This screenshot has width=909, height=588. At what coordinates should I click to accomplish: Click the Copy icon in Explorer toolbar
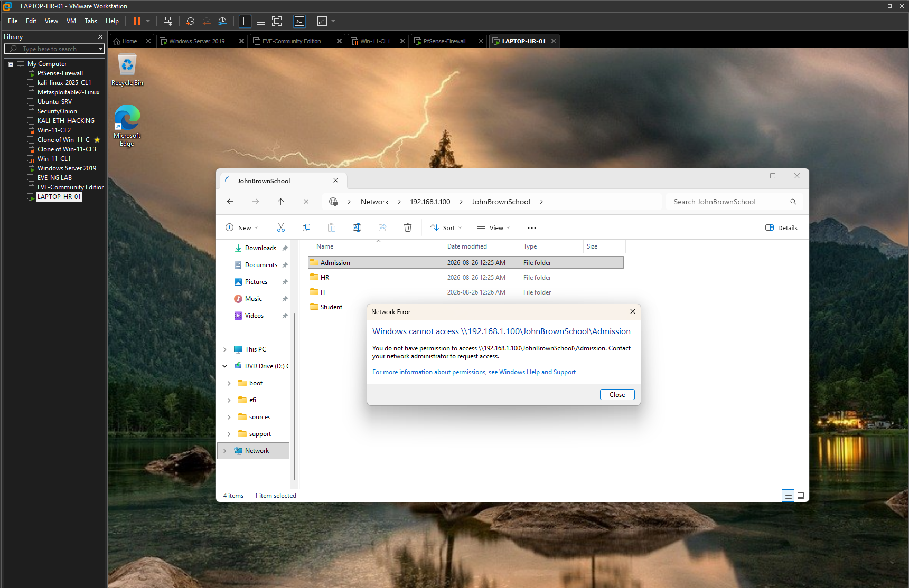306,227
